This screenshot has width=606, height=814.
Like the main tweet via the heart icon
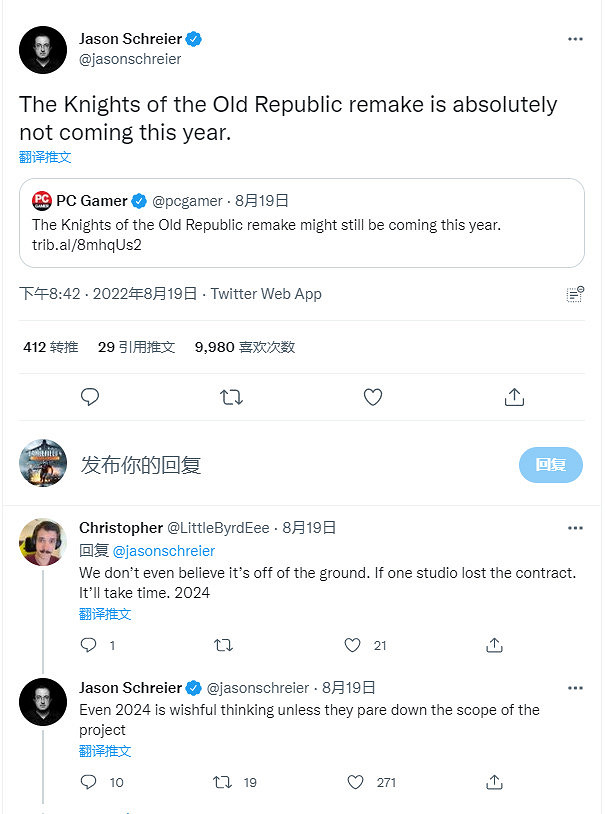coord(372,397)
